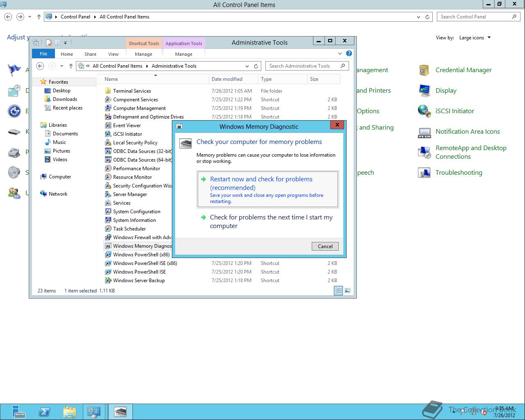This screenshot has width=525, height=420.
Task: Open the Display icon in Control Panel
Action: 424,91
